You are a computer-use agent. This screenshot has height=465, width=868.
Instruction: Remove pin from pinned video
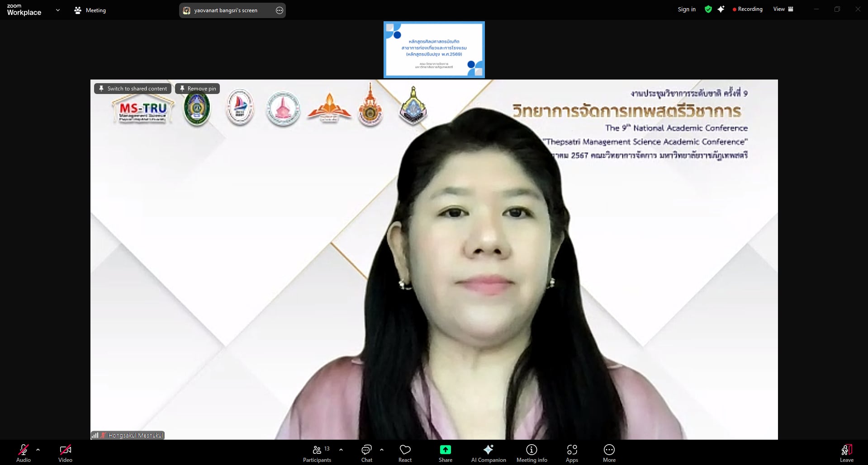[198, 89]
